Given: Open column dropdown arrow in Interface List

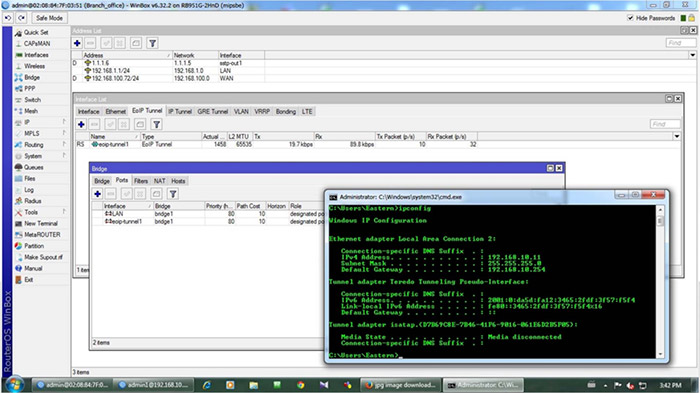Looking at the screenshot, I should click(x=677, y=136).
